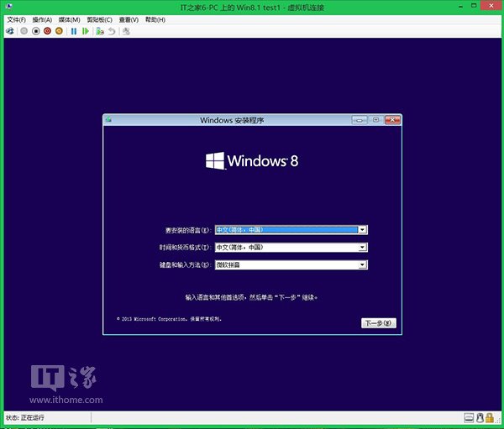The width and height of the screenshot is (504, 429).
Task: Open the 媒体(M) menu
Action: tap(69, 19)
